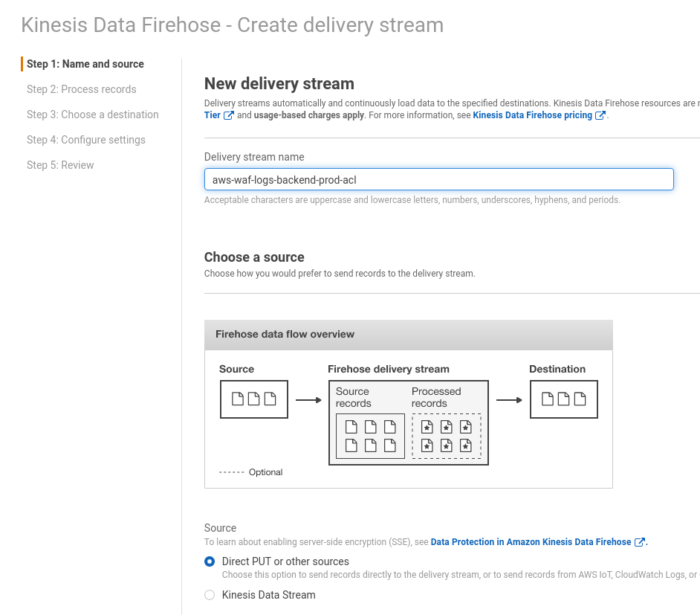
Task: Navigate to Step 5: Review
Action: [x=60, y=165]
